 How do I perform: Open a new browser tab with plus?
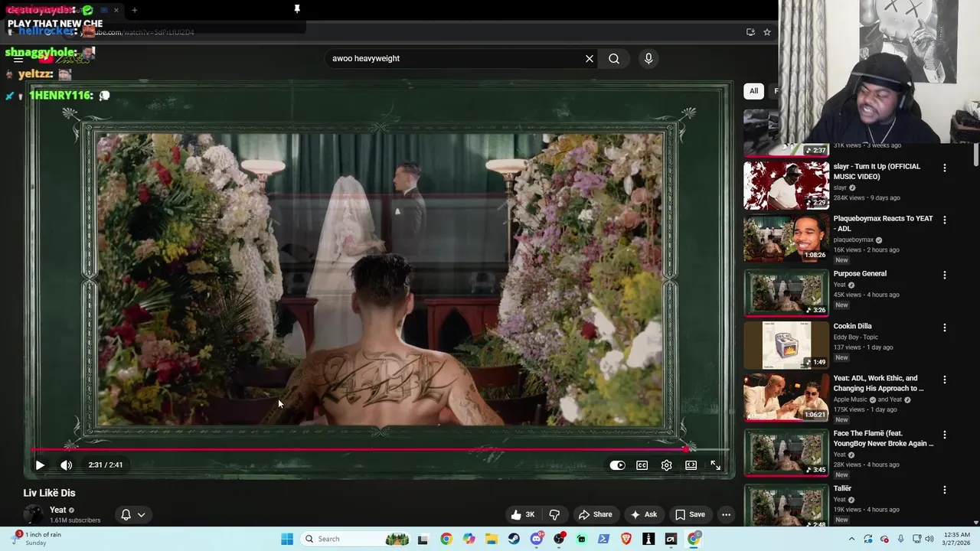134,10
